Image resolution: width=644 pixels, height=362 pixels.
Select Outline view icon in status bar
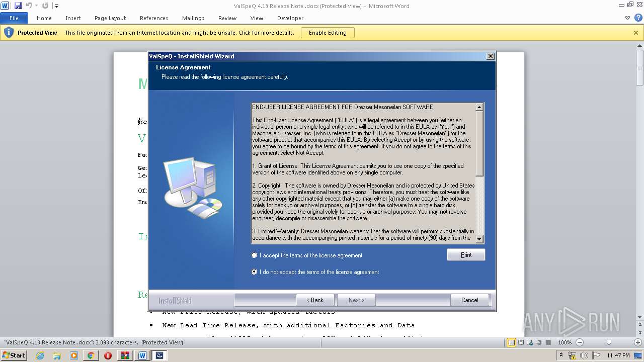[538, 342]
